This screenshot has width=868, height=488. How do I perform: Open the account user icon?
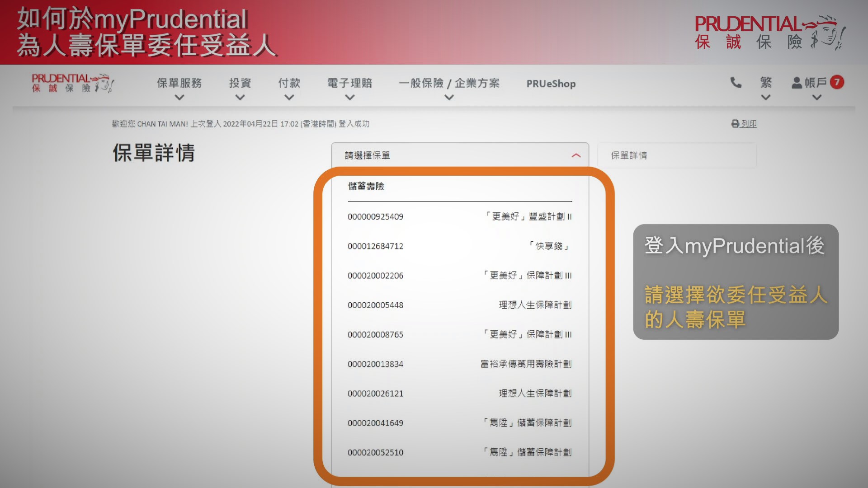(797, 83)
